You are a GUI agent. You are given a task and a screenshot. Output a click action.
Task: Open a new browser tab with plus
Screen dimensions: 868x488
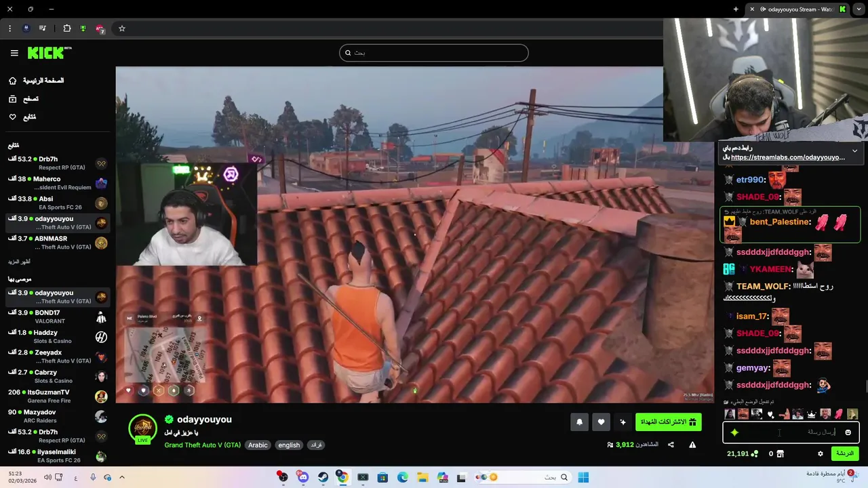736,9
